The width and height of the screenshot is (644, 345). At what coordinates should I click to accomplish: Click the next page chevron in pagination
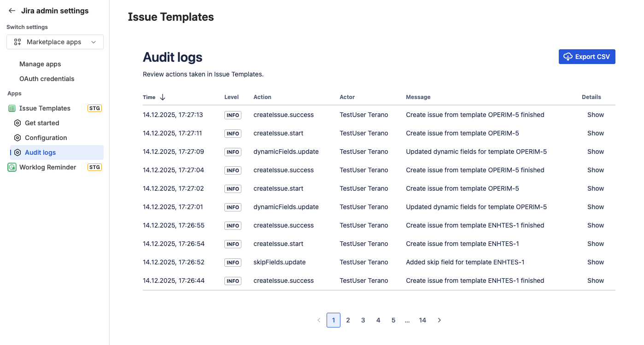point(439,320)
